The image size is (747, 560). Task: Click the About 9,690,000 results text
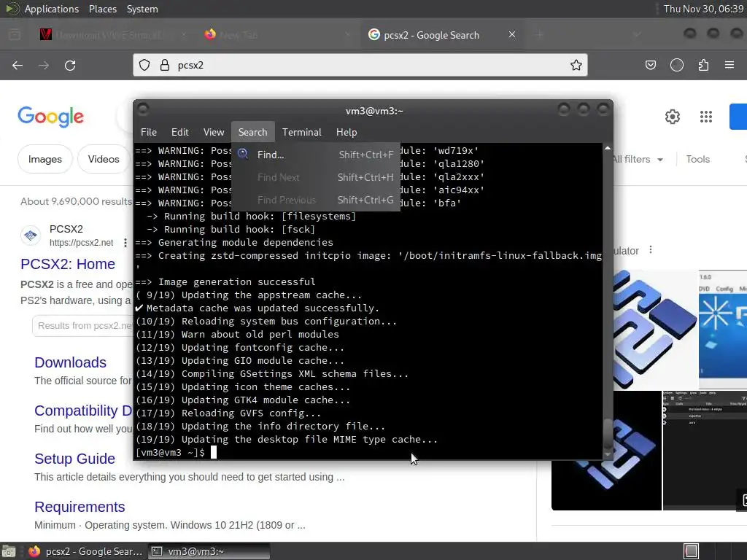point(76,201)
